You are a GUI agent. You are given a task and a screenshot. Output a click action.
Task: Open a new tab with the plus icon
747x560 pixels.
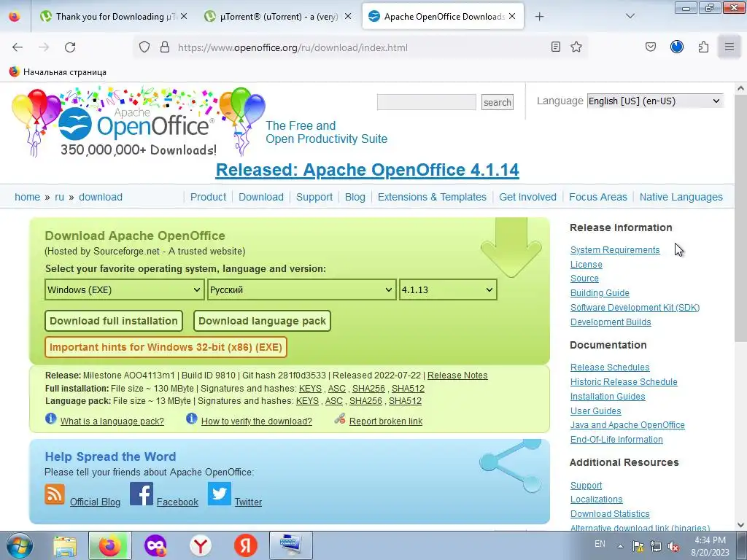pyautogui.click(x=539, y=17)
